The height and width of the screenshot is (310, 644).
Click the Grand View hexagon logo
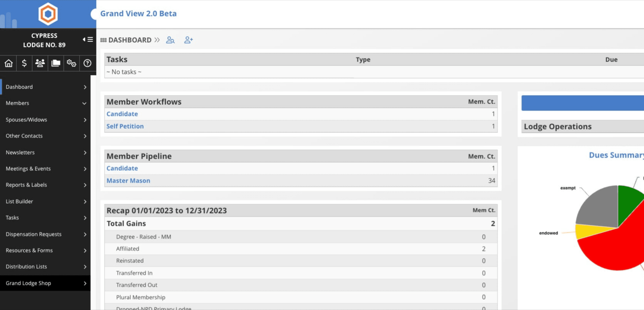(48, 14)
